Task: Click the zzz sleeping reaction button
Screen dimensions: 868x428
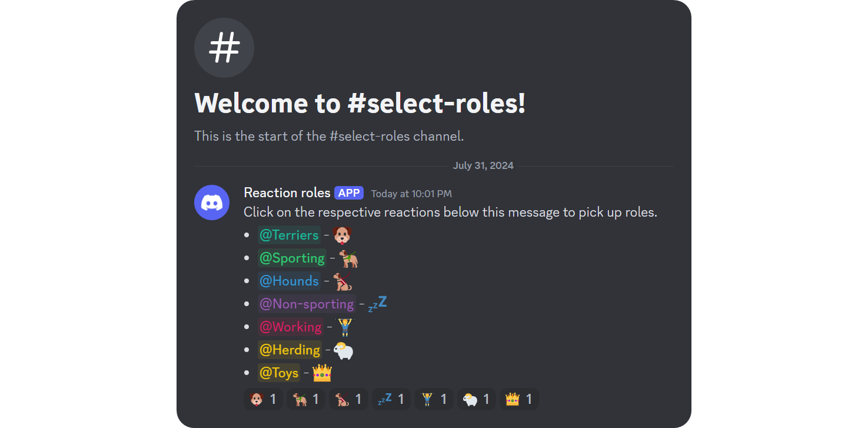Action: point(391,399)
